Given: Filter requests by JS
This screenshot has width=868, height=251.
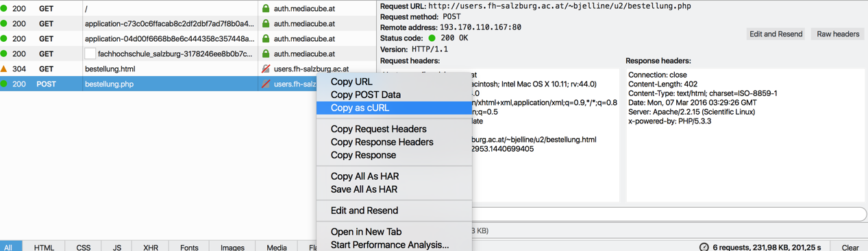Looking at the screenshot, I should [117, 247].
